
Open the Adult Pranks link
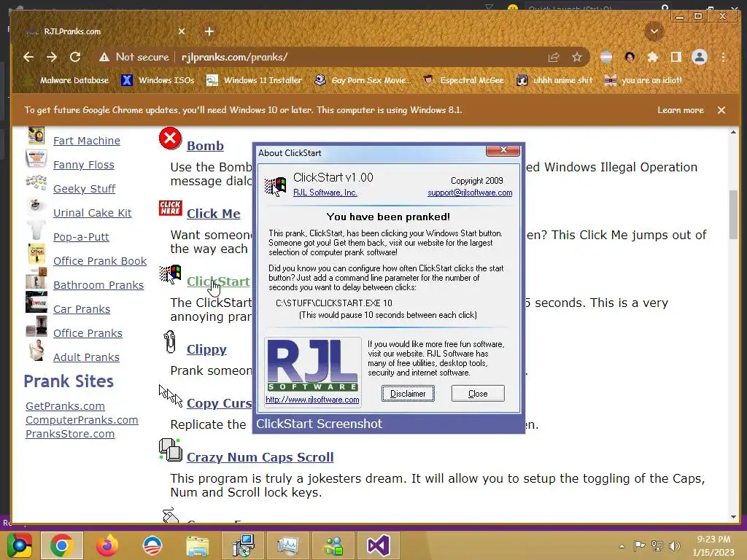click(86, 357)
